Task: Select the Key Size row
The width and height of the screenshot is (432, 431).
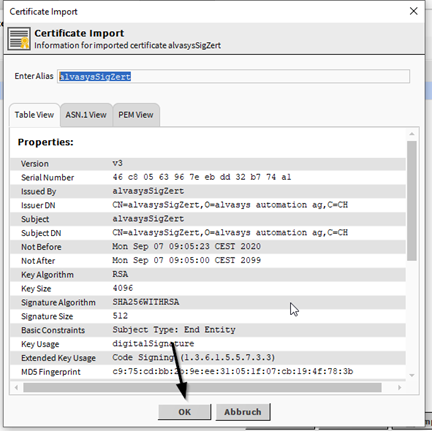Action: 208,288
